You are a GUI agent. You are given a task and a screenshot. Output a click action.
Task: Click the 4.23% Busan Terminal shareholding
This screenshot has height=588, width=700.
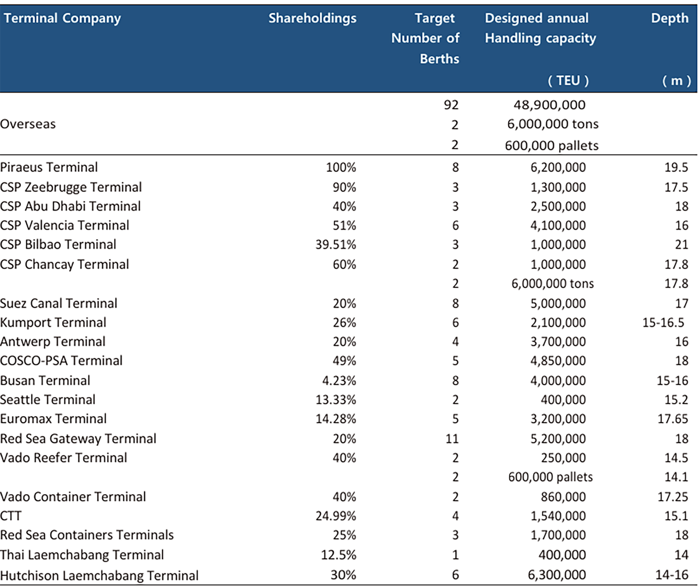339,381
